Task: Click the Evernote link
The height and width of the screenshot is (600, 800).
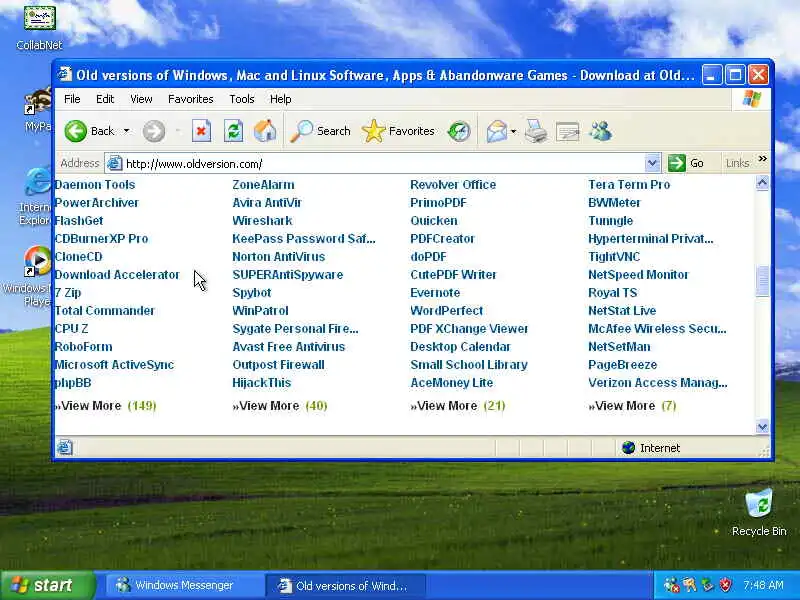Action: [435, 293]
